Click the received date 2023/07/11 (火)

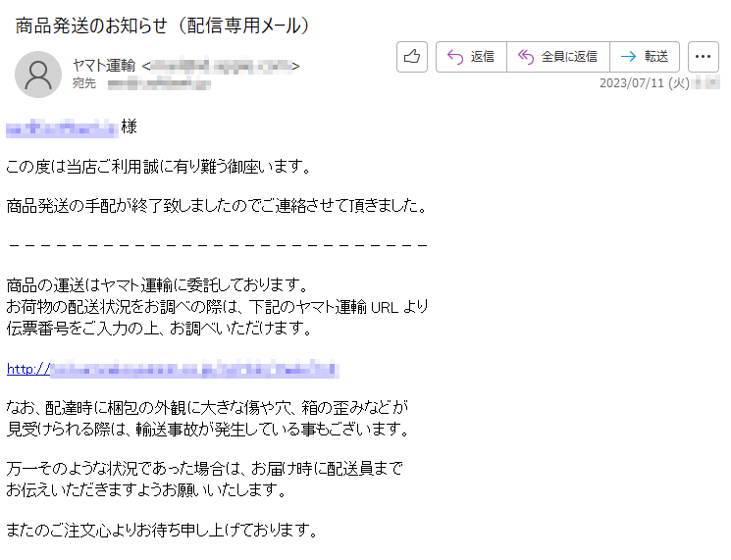[x=645, y=83]
